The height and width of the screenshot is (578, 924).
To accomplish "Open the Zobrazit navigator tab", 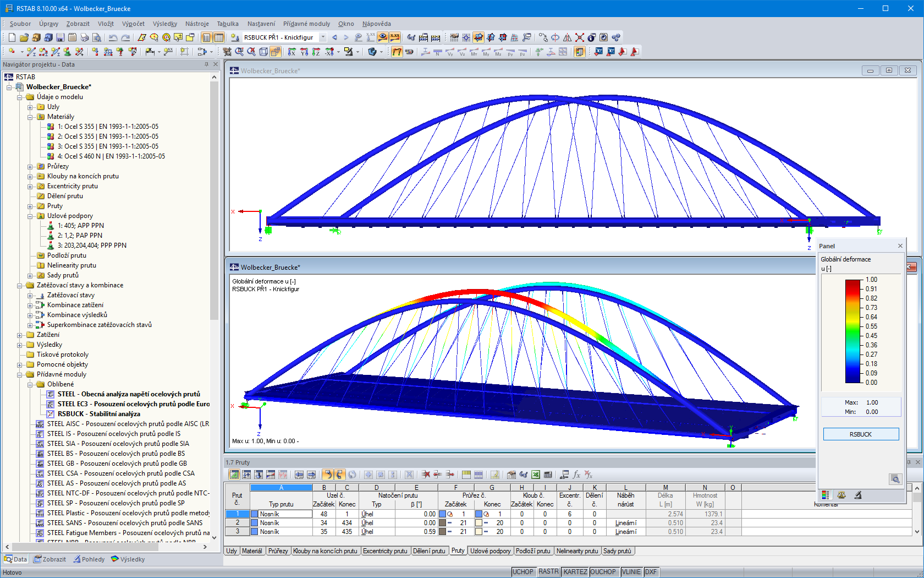I will pyautogui.click(x=50, y=559).
